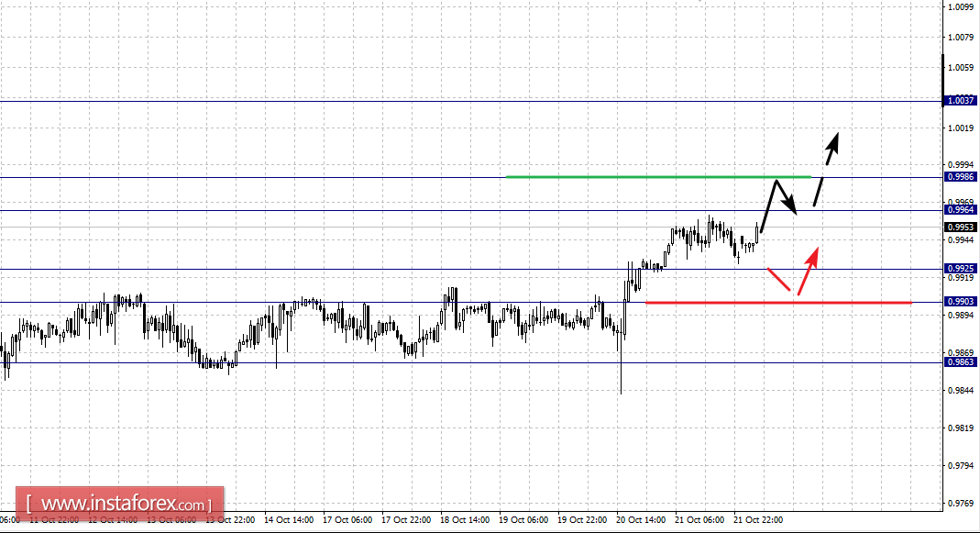Select the 14 Oct 14:00 time label

pyautogui.click(x=288, y=520)
